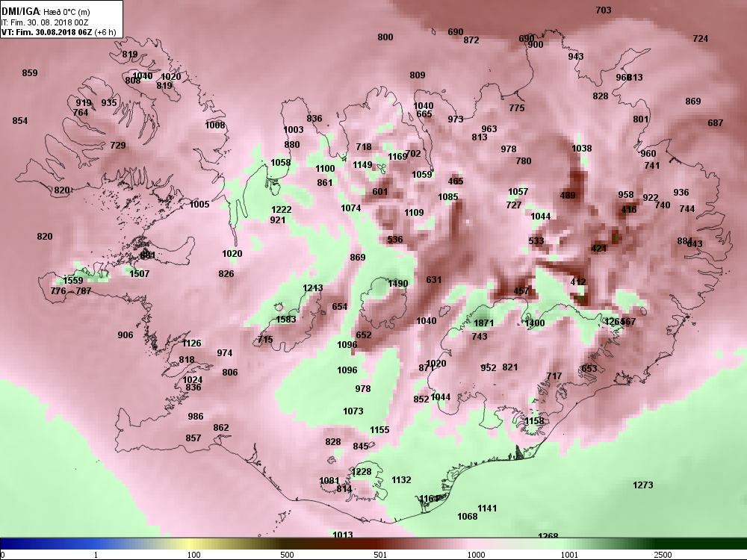The height and width of the screenshot is (560, 747).
Task: Select the 1559 height label
Action: [x=73, y=281]
